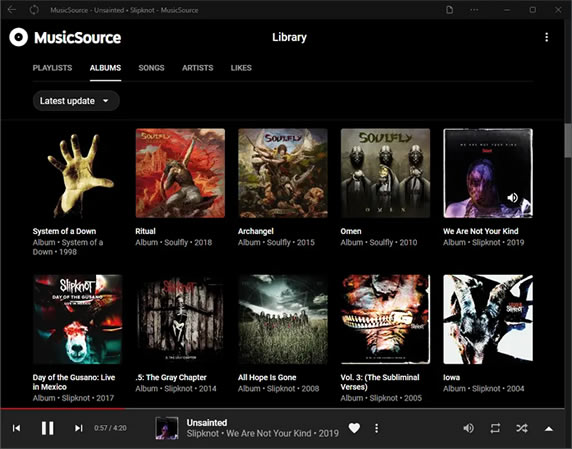Image resolution: width=572 pixels, height=449 pixels.
Task: Reload the page with the refresh icon
Action: click(34, 10)
